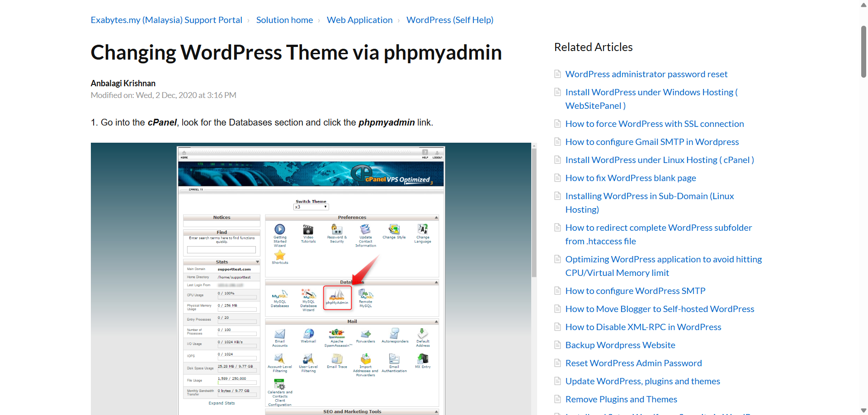868x415 pixels.
Task: Click the page scrollbar up arrow
Action: pyautogui.click(x=863, y=5)
